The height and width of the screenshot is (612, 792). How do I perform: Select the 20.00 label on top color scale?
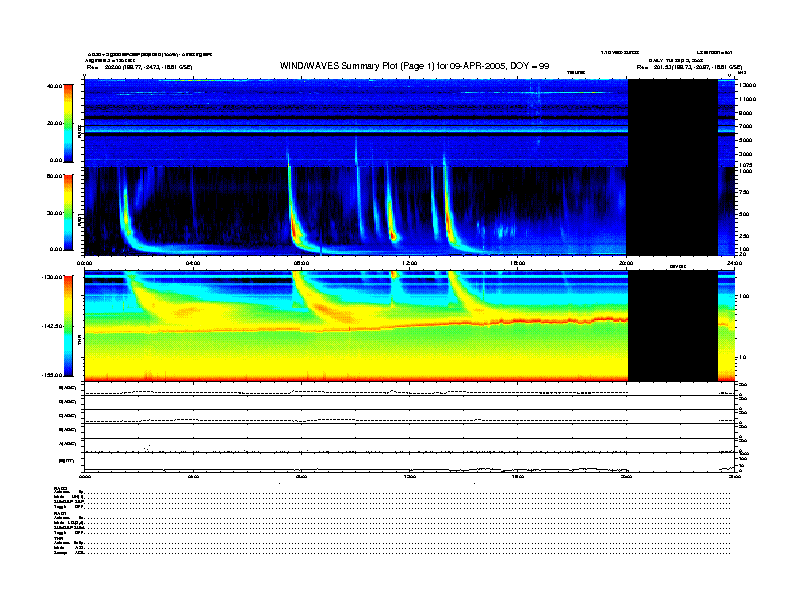pyautogui.click(x=54, y=123)
